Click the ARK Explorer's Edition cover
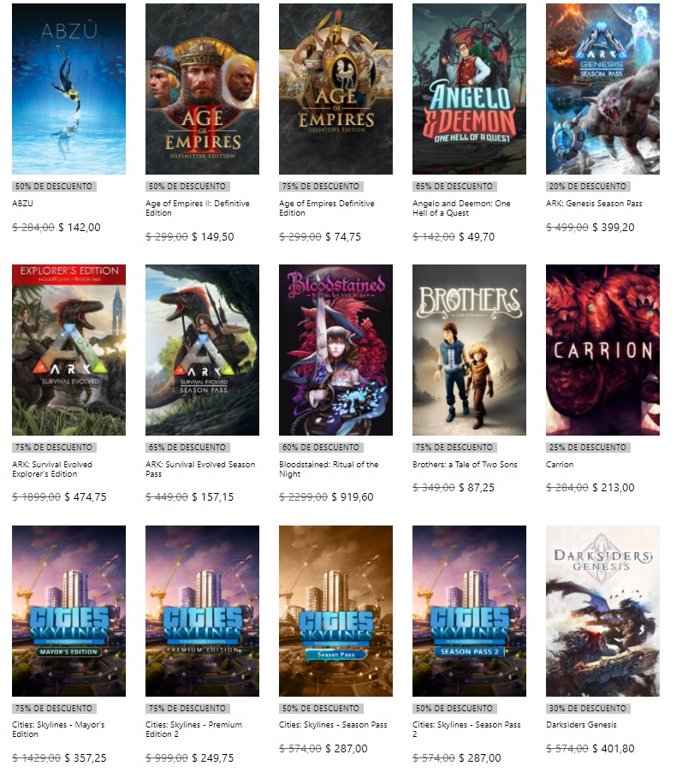 [x=68, y=350]
